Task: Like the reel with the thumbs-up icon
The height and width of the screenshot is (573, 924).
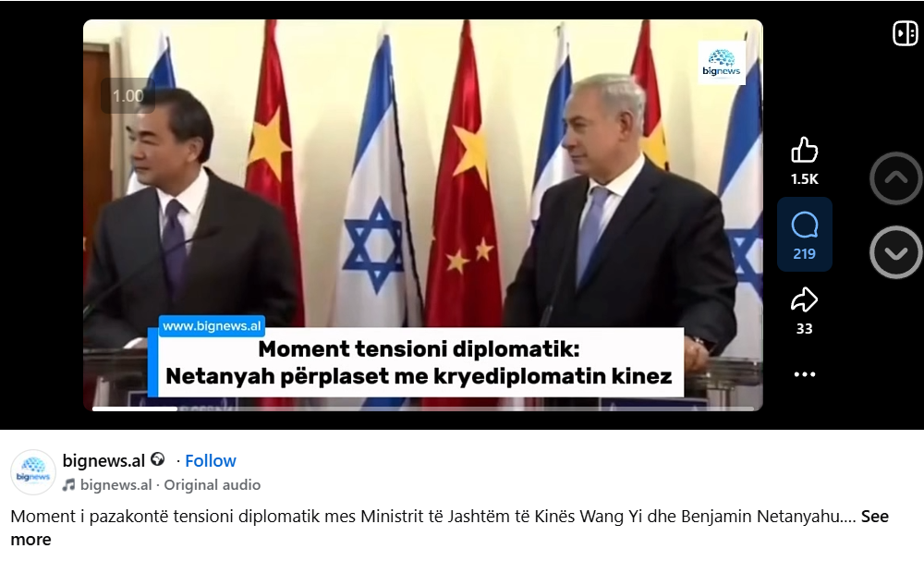Action: click(x=805, y=150)
